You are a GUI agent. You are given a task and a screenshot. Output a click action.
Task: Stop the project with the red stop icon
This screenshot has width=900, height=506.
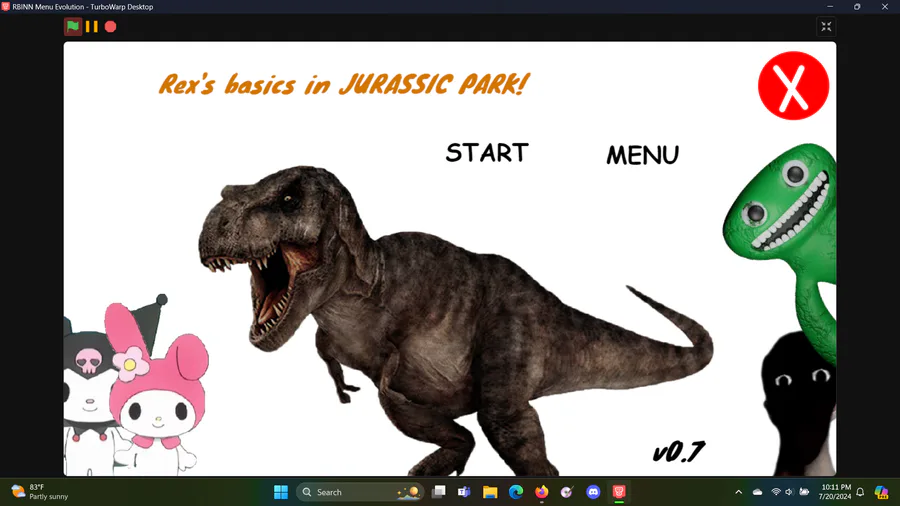point(111,26)
